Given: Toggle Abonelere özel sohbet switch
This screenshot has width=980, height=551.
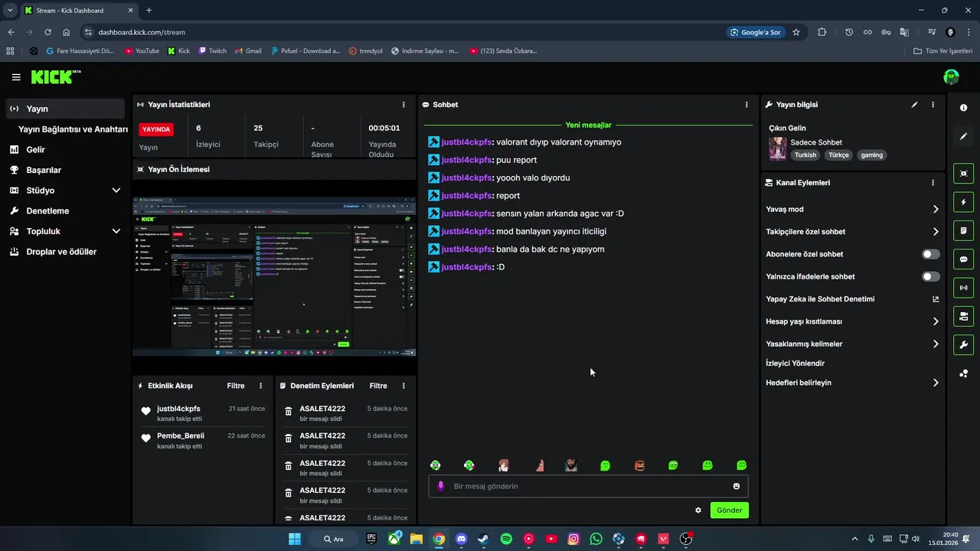Looking at the screenshot, I should point(930,254).
